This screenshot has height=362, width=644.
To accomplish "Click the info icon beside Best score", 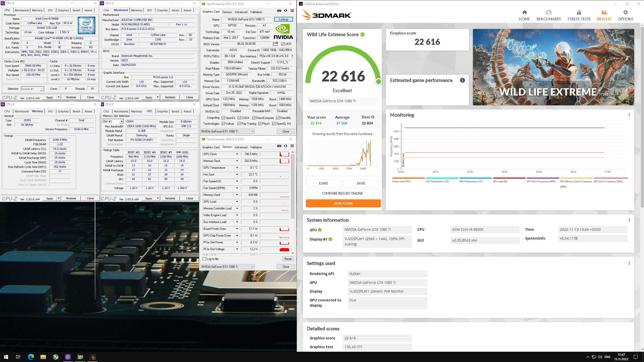I will (x=373, y=117).
